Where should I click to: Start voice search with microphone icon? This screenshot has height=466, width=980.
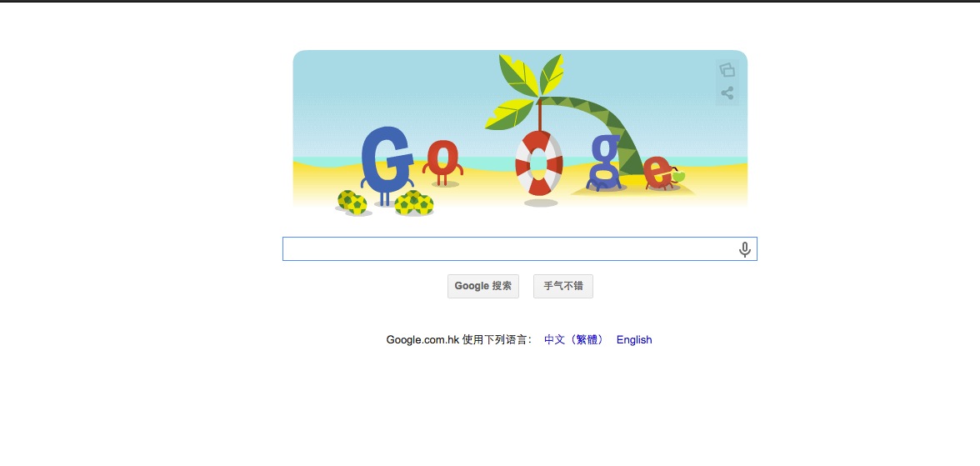744,249
